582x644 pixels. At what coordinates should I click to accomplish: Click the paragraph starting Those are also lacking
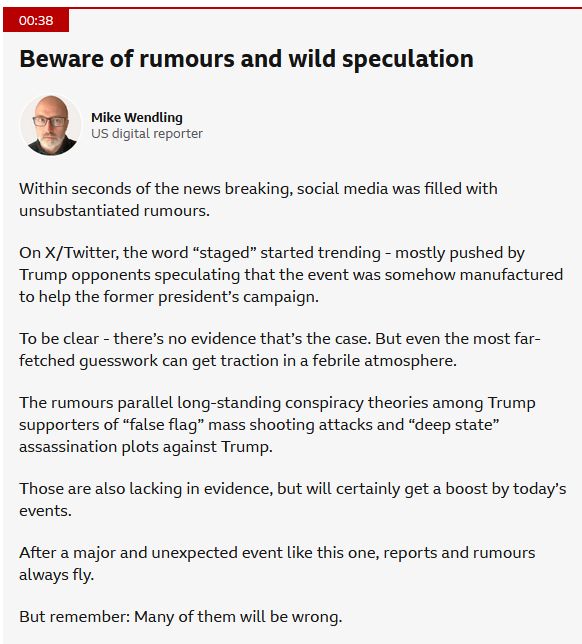click(292, 500)
